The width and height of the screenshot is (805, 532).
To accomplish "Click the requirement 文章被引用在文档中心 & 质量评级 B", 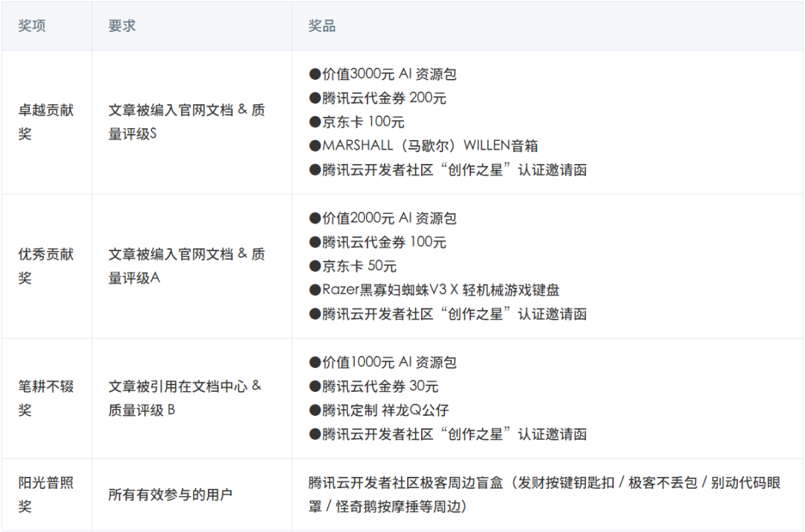I will point(185,398).
